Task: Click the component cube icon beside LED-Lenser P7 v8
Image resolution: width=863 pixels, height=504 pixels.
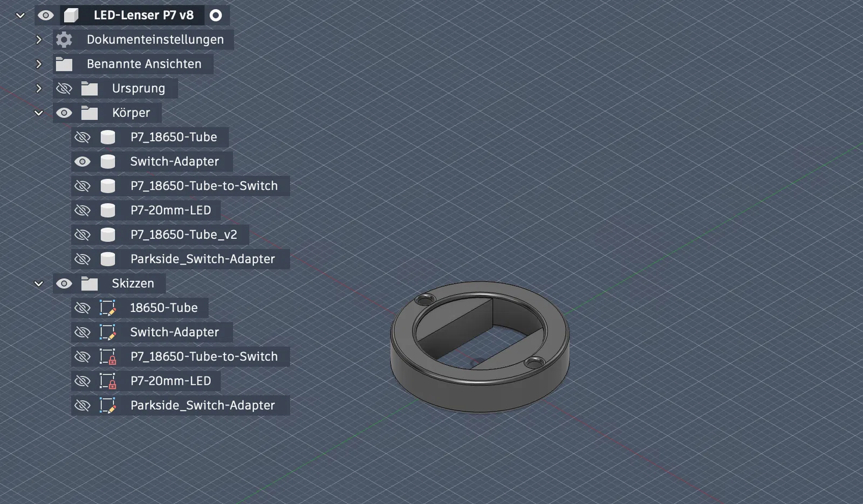Action: [71, 15]
